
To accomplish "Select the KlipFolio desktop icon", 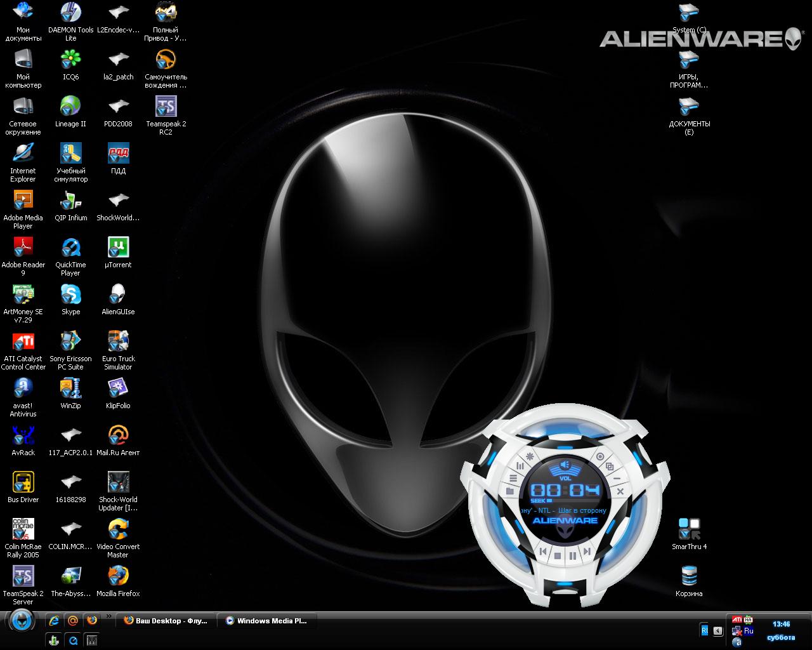I will [x=119, y=394].
